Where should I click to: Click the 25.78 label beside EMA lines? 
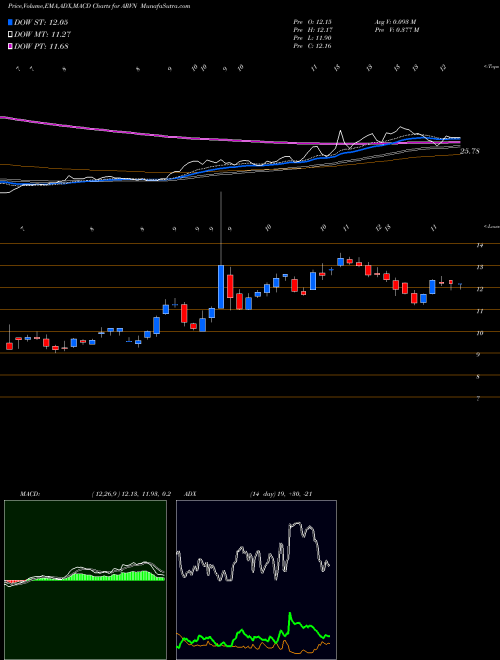(470, 151)
